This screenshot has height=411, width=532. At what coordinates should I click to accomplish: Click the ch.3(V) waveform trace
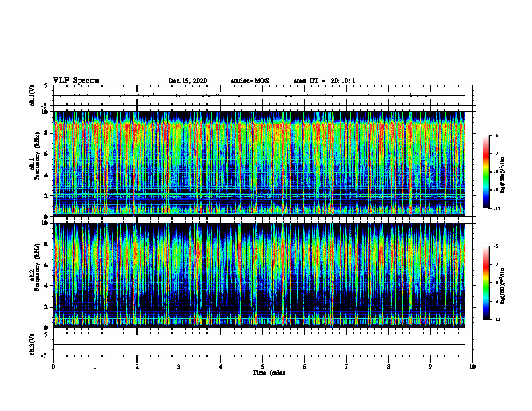(x=259, y=345)
